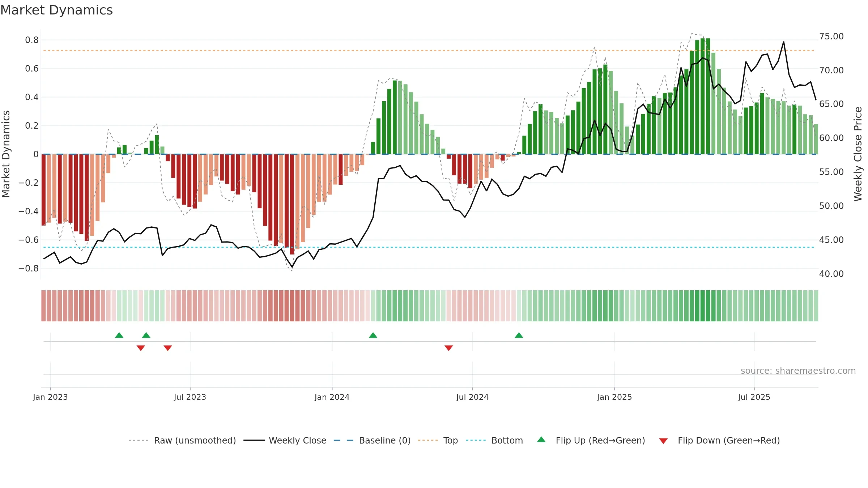This screenshot has width=868, height=488.
Task: Toggle the Bottom legend entry
Action: [x=494, y=440]
